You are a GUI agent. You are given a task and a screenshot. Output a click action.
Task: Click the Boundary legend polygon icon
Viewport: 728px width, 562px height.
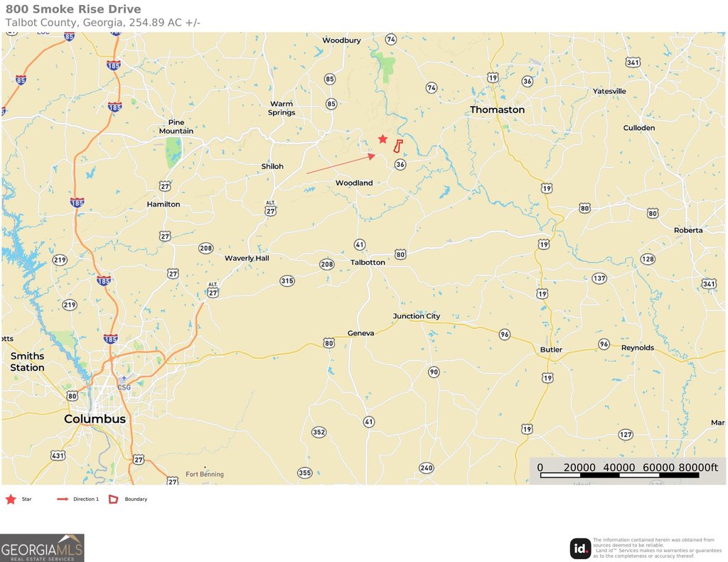pos(113,499)
